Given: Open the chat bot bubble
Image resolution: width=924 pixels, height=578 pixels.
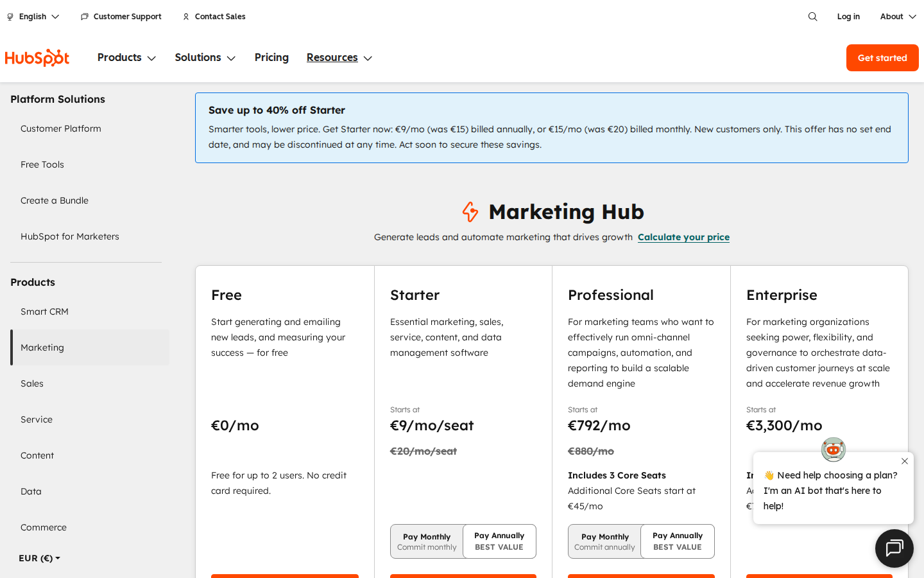Looking at the screenshot, I should [x=894, y=548].
